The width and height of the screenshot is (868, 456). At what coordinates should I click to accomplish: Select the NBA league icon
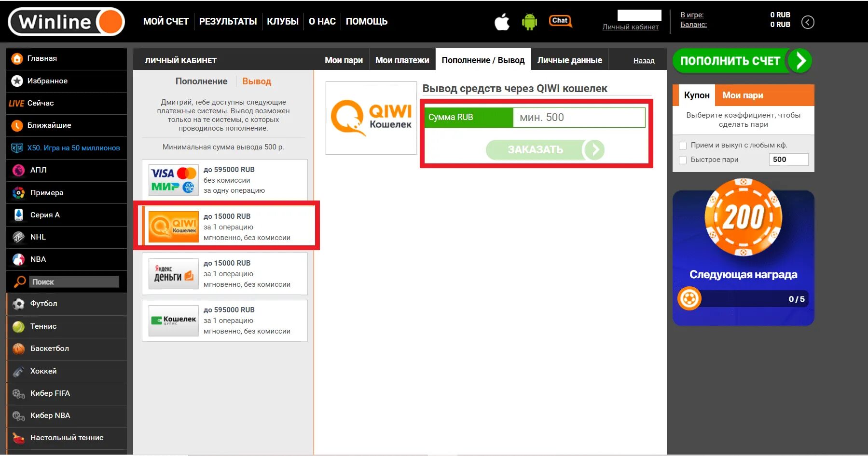[x=18, y=259]
